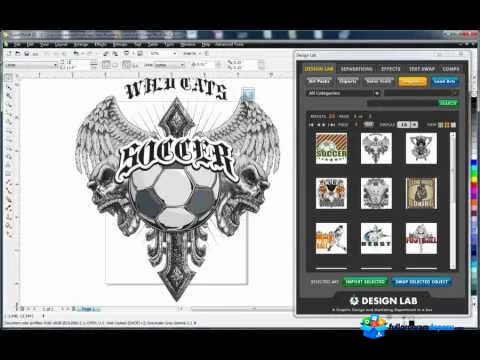Click the Design Lab search input field

point(402,103)
